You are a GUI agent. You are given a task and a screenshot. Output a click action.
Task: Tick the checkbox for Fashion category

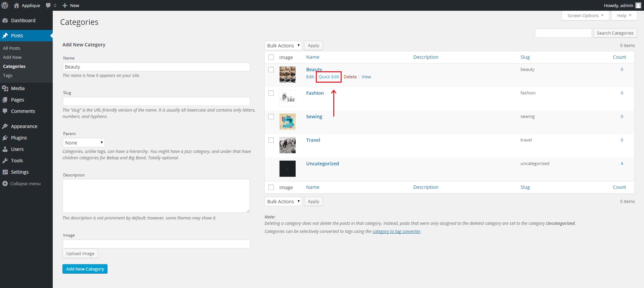pos(271,93)
